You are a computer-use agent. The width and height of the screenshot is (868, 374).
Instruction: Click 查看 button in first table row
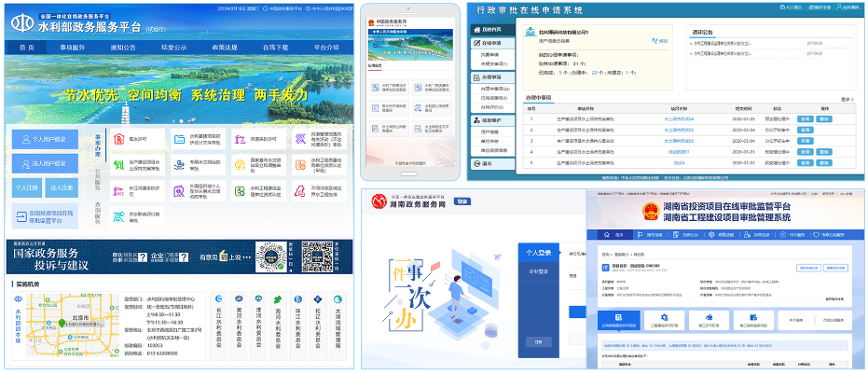(x=805, y=118)
